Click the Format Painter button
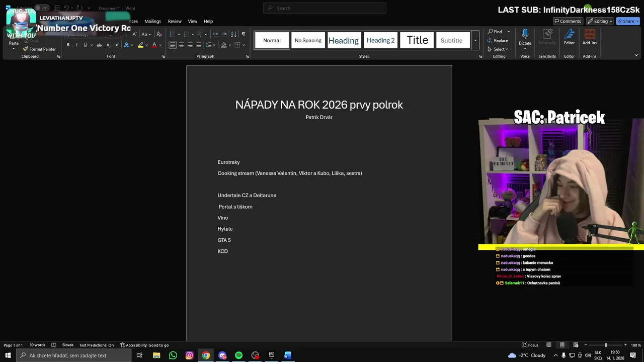Screen dimensions: 644x362 39,49
